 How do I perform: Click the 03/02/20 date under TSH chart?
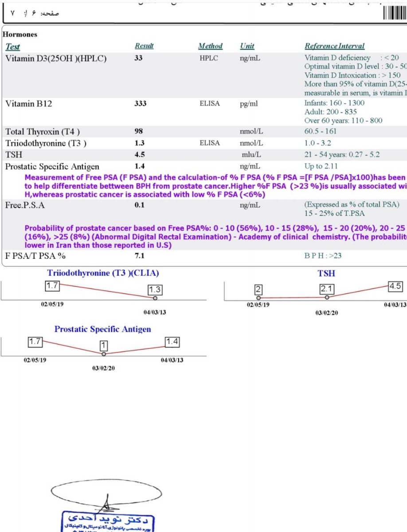[327, 313]
